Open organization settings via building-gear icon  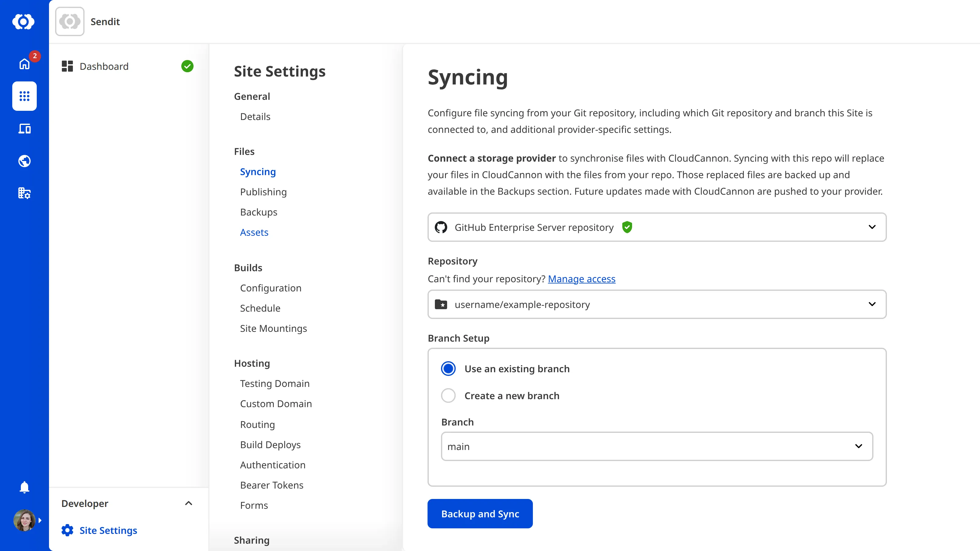click(x=24, y=193)
